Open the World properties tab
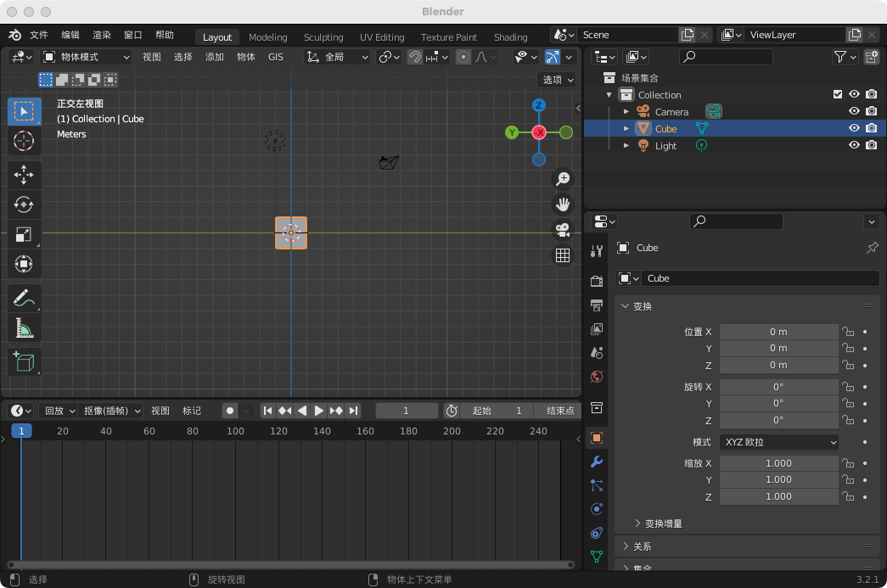This screenshot has width=887, height=588. point(596,377)
